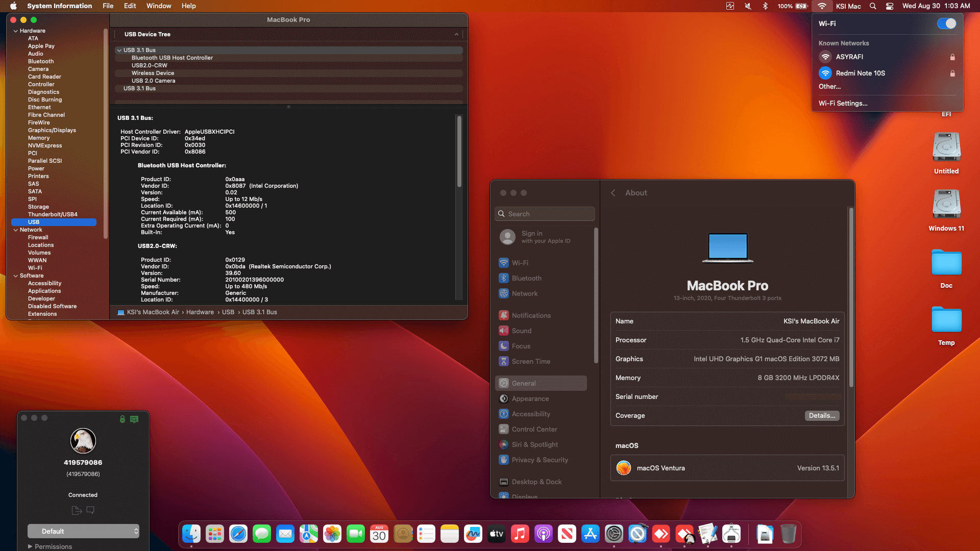This screenshot has height=551, width=980.
Task: Open Bluetooth settings in the sidebar
Action: [526, 278]
